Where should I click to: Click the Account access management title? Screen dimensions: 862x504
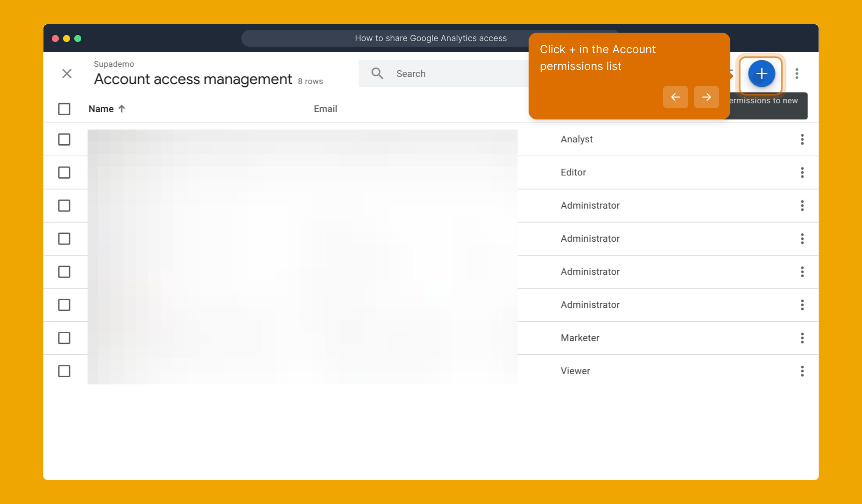click(x=193, y=79)
